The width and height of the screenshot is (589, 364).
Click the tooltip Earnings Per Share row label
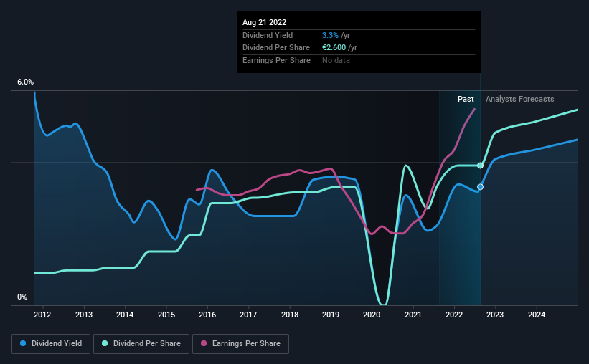point(276,60)
